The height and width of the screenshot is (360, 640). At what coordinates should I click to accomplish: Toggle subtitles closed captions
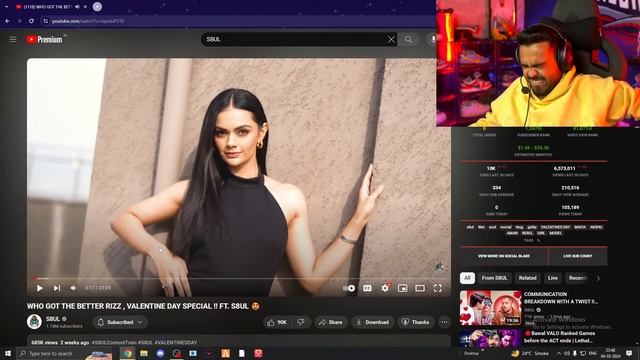367,288
